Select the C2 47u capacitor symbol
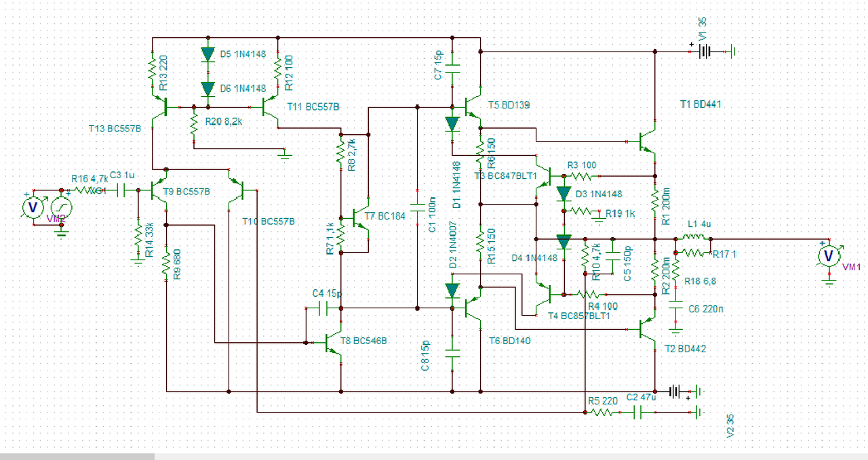868x460 pixels. tap(639, 413)
